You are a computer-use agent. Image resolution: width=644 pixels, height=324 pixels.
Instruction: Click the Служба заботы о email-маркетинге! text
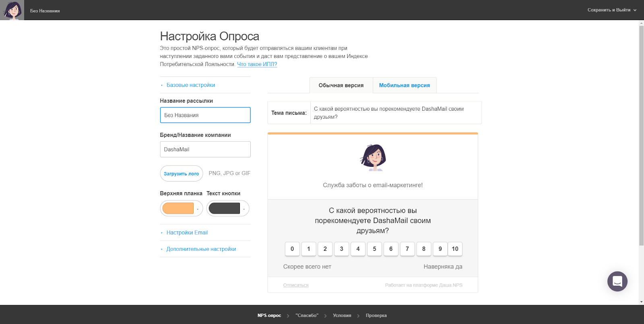click(373, 185)
